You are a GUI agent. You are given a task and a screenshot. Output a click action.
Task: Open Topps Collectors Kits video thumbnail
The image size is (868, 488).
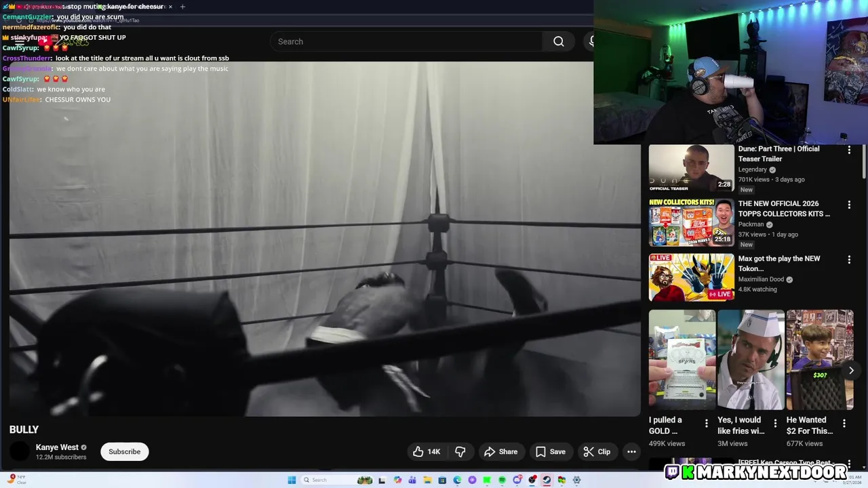tap(691, 222)
